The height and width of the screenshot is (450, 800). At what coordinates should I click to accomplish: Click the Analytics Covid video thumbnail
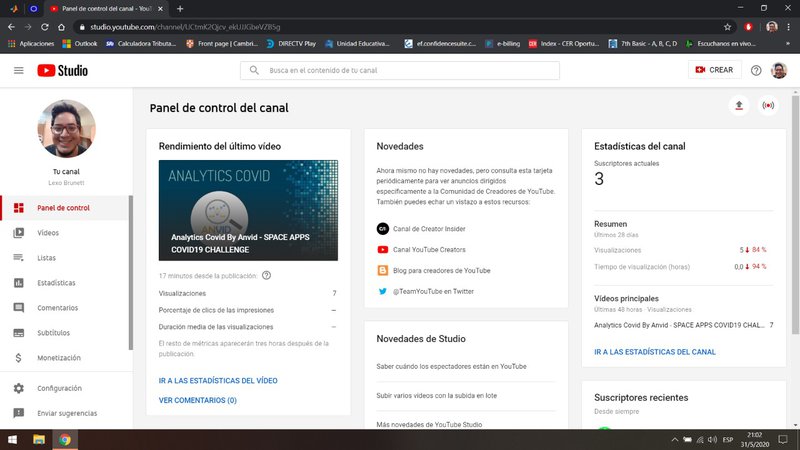pos(248,210)
